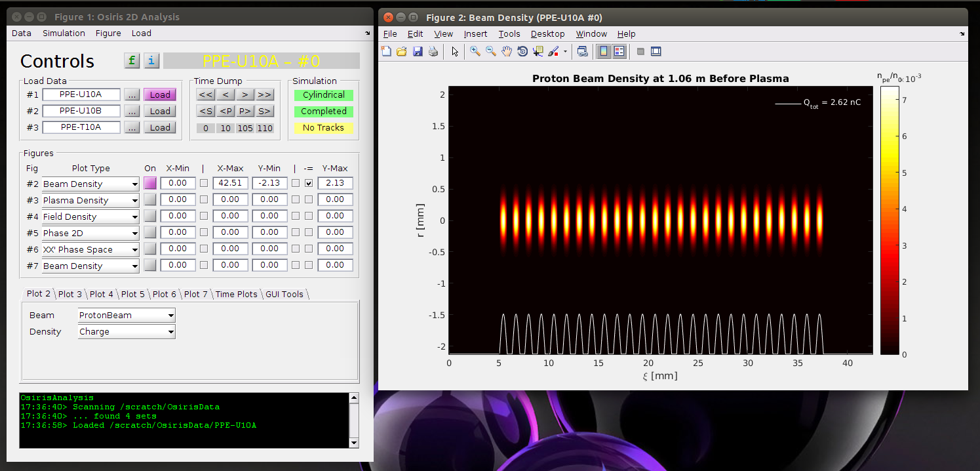
Task: Select the Zoom In tool
Action: click(x=475, y=51)
